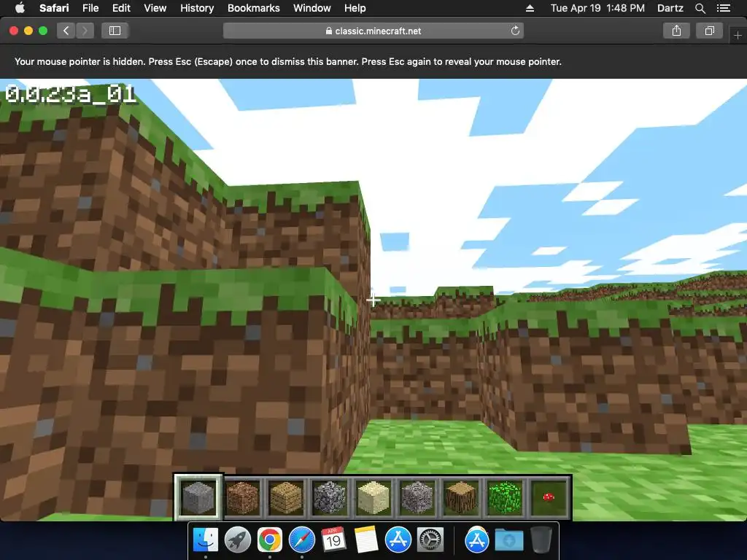Open a new tab with plus button
Image resolution: width=747 pixels, height=560 pixels.
[738, 35]
